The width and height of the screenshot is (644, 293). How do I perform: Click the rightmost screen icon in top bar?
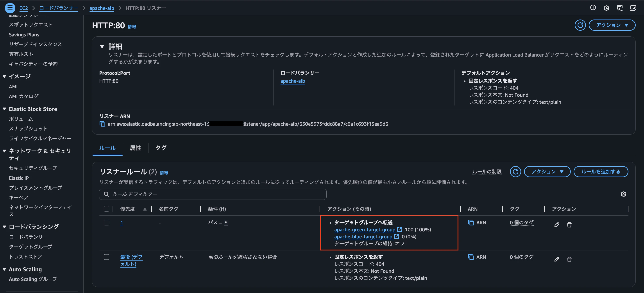(x=633, y=8)
